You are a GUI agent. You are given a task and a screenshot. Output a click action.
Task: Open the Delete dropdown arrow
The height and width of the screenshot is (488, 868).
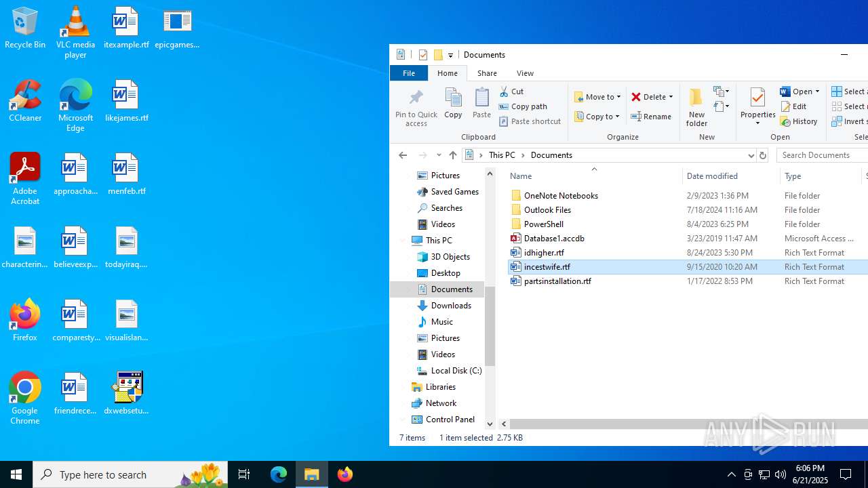[x=671, y=97]
